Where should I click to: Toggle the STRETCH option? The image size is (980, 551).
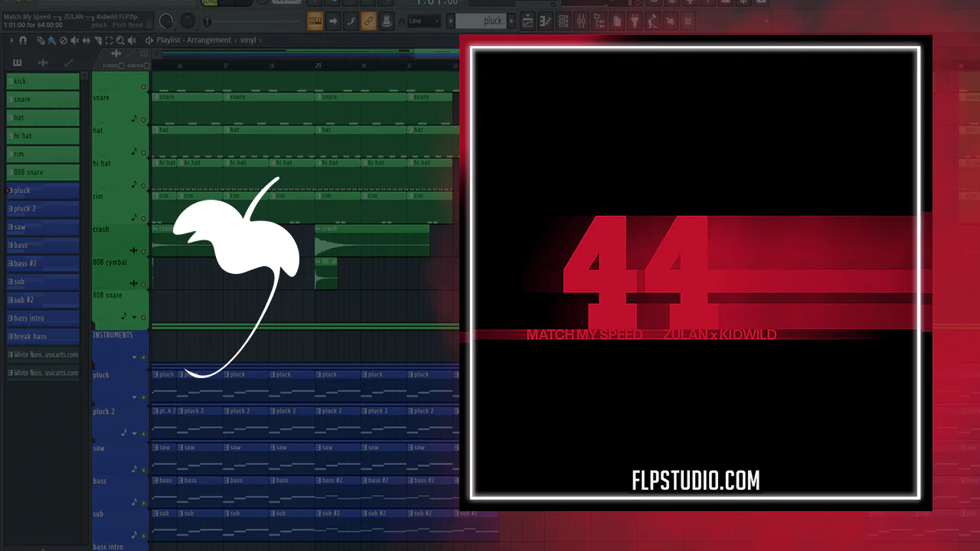(147, 66)
